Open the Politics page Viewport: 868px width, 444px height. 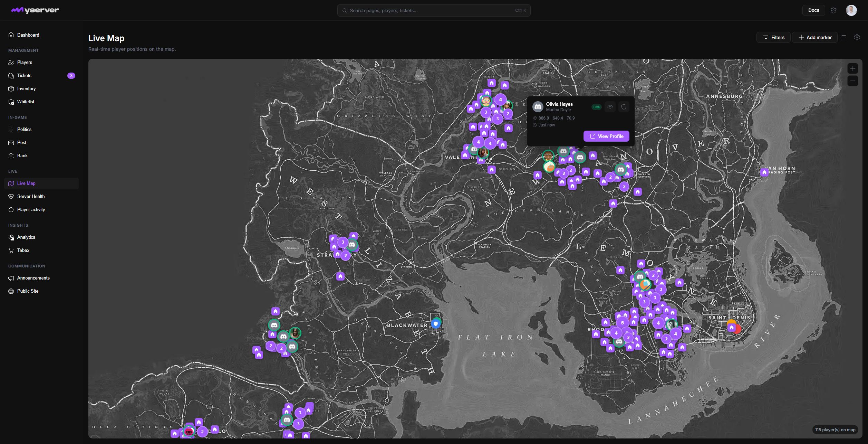[41, 129]
